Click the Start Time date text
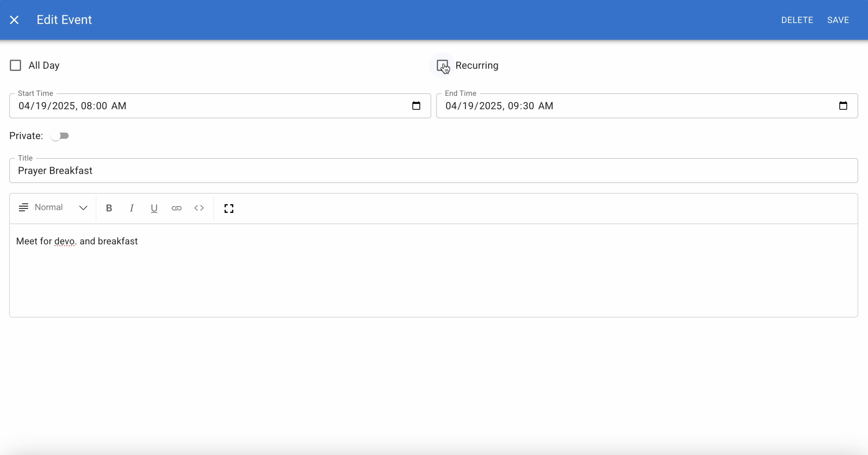The image size is (868, 455). coord(72,106)
